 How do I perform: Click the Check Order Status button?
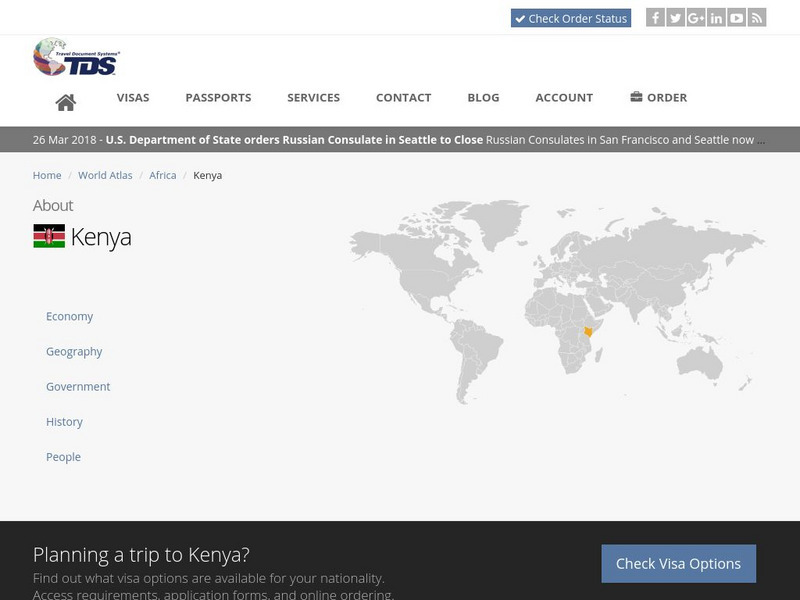coord(571,18)
